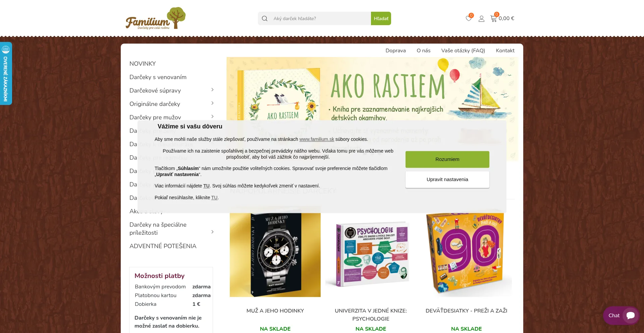Open the wishlist heart icon
The image size is (644, 333).
(x=469, y=18)
